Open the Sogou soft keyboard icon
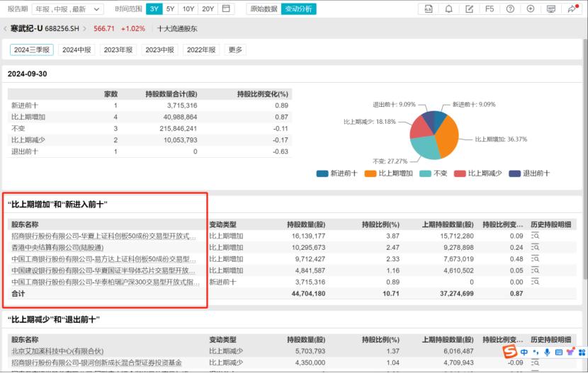Image resolution: width=588 pixels, height=373 pixels. (x=559, y=352)
